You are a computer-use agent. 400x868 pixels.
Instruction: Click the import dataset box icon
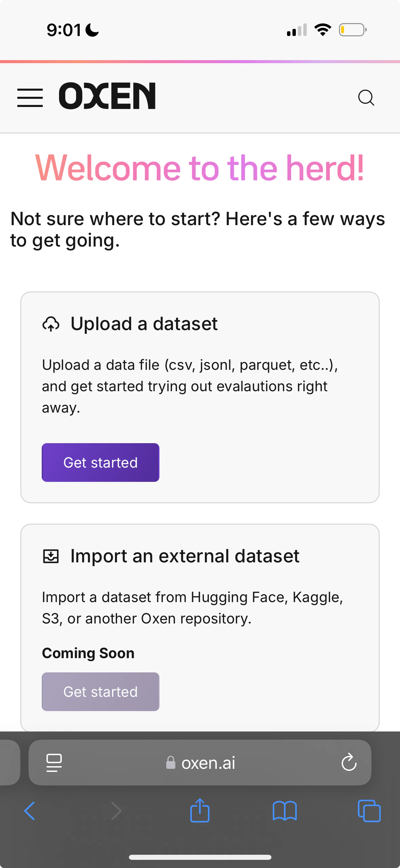[51, 556]
